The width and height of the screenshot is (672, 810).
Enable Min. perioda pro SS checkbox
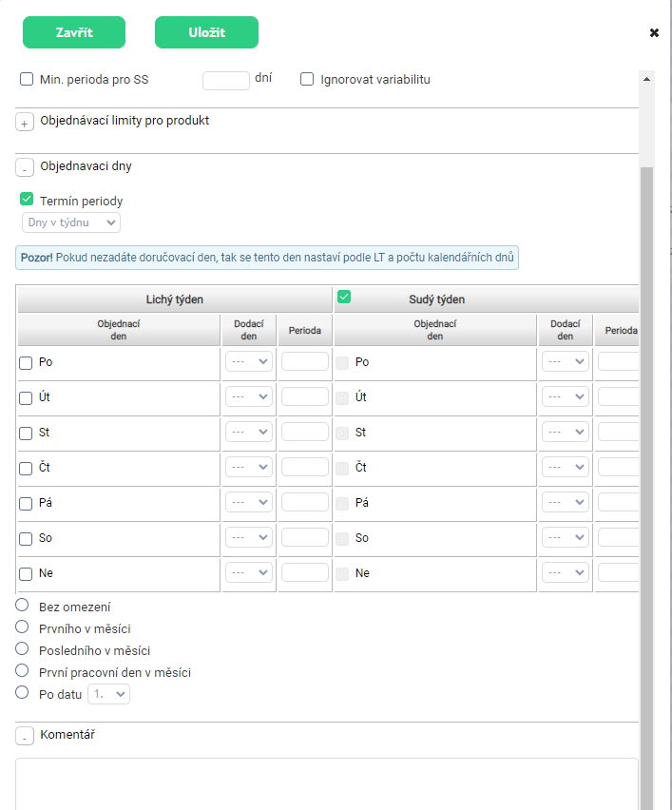(27, 79)
